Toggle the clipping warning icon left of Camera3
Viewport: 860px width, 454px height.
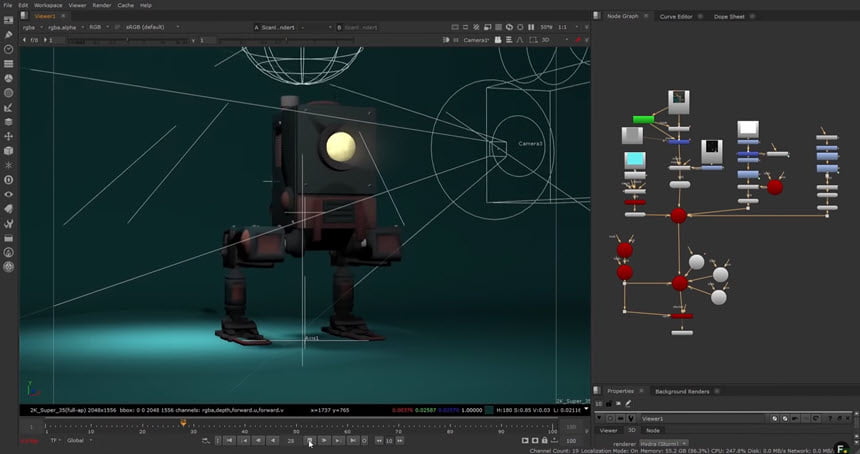click(446, 40)
